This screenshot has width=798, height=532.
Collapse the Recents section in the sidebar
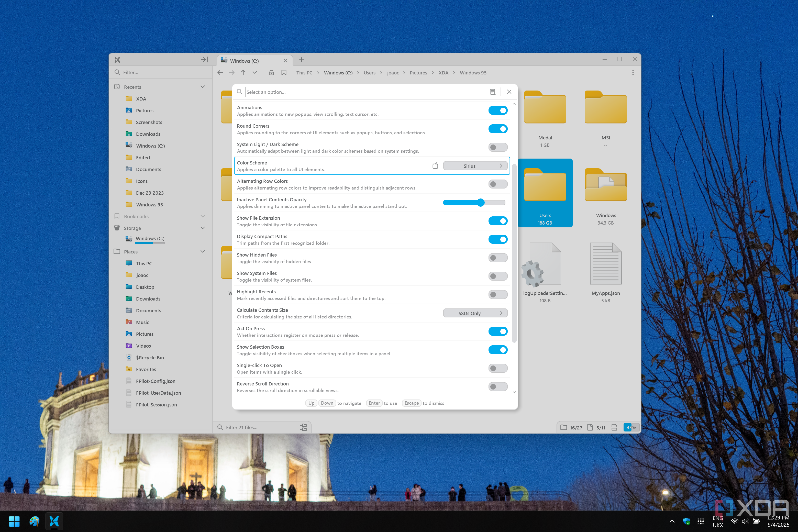point(203,87)
